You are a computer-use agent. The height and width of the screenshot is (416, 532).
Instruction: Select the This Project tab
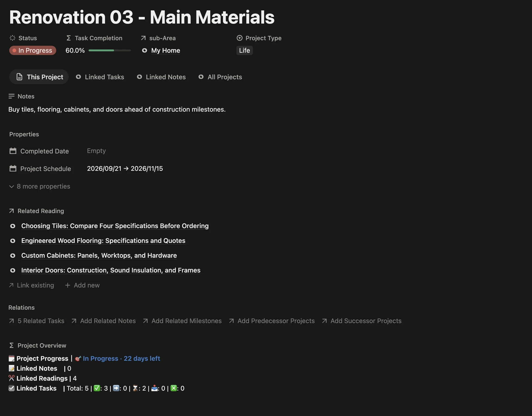coord(39,77)
